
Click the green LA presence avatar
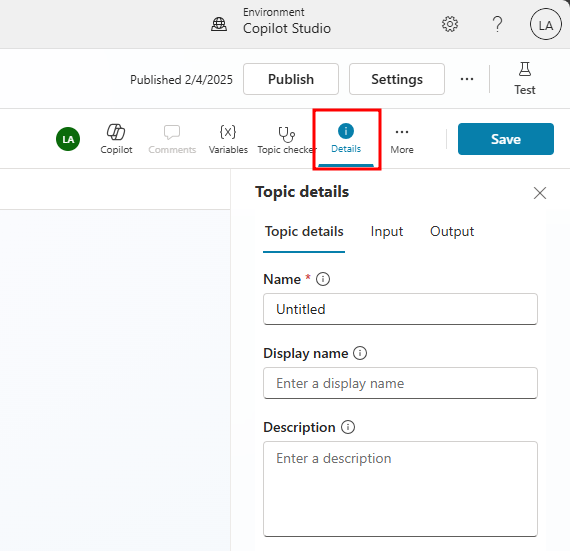(x=68, y=139)
